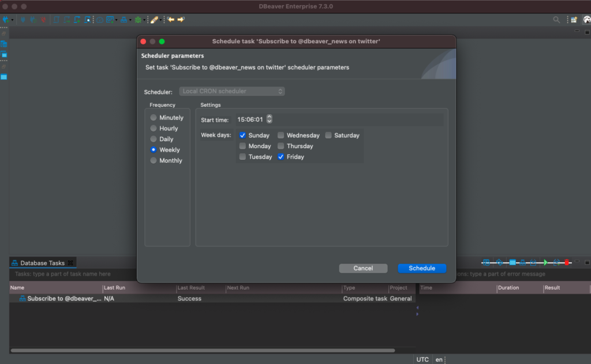Click the refresh icon in Database Tasks toolbar
Viewport: 591px width, 364px height.
[499, 262]
